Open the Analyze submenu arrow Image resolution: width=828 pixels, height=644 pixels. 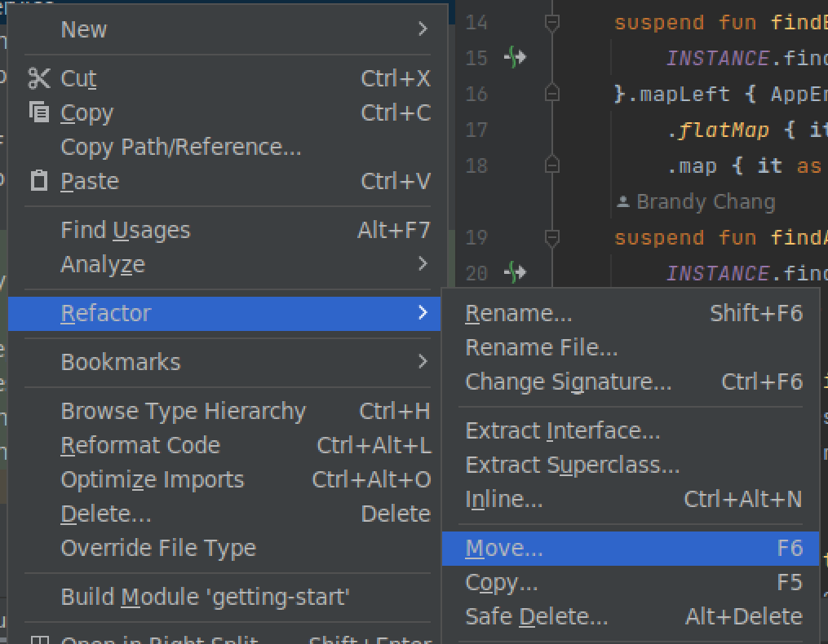click(x=422, y=263)
